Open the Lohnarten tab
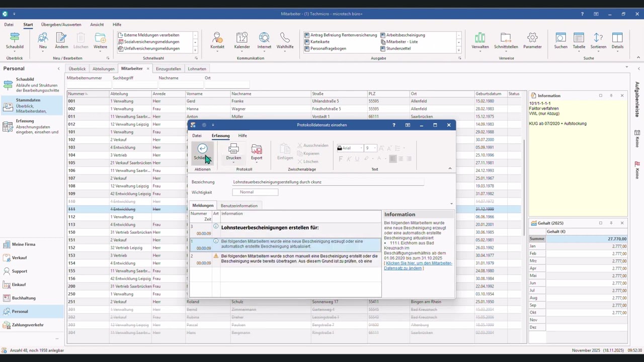 197,69
